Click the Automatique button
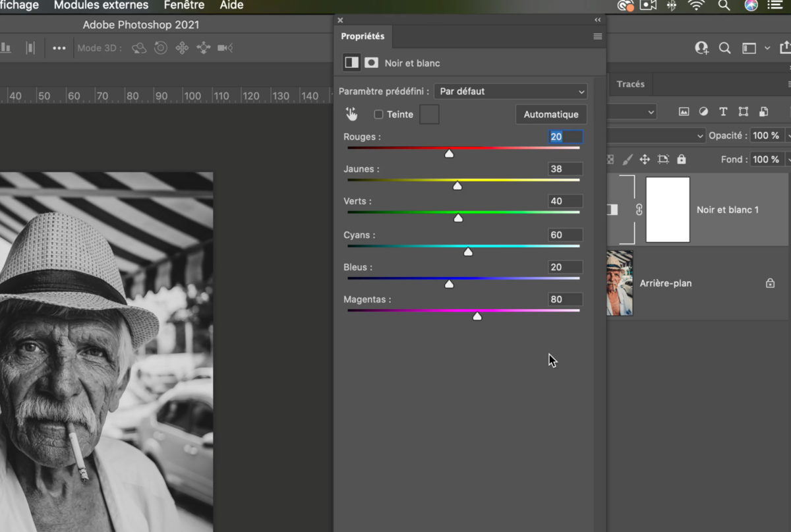The width and height of the screenshot is (791, 532). click(551, 114)
